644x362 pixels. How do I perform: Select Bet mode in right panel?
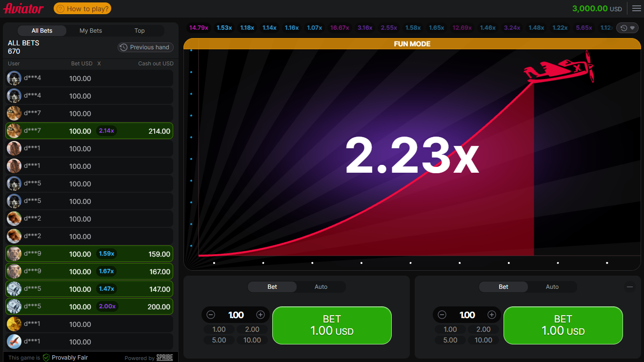(503, 287)
